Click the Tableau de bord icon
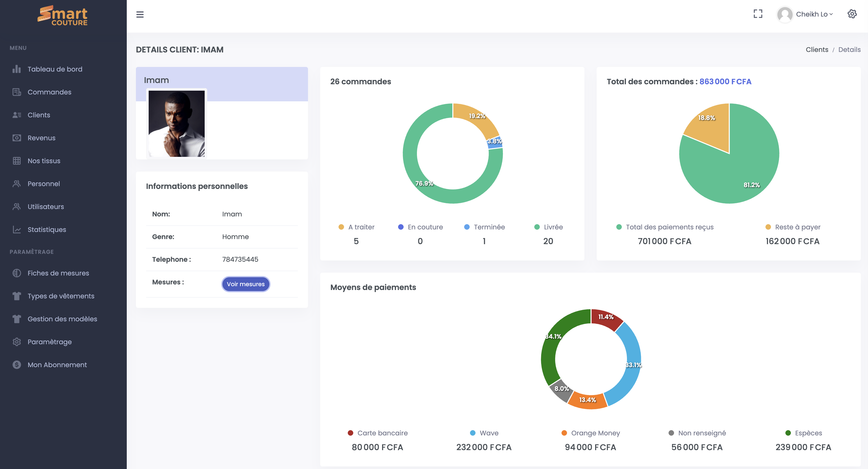The height and width of the screenshot is (469, 868). tap(16, 69)
